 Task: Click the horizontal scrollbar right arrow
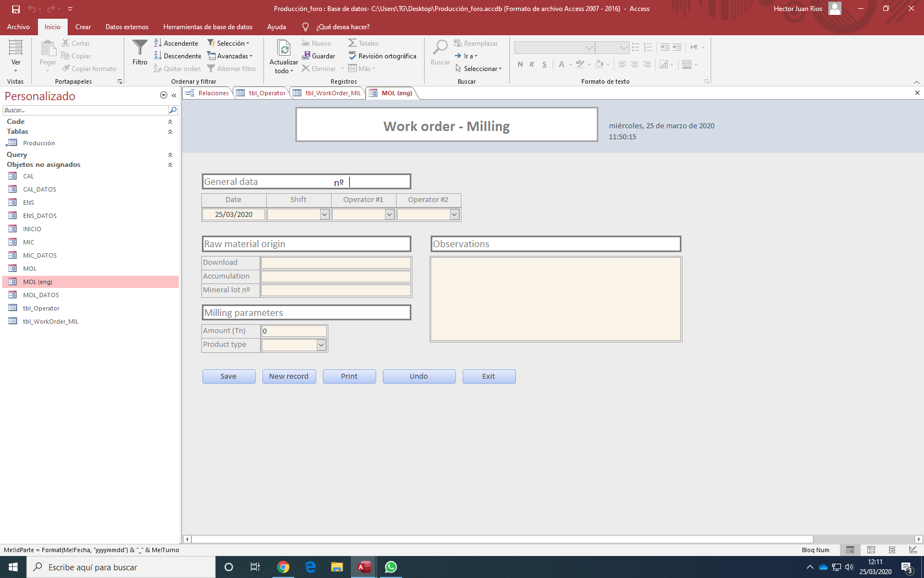pos(919,539)
